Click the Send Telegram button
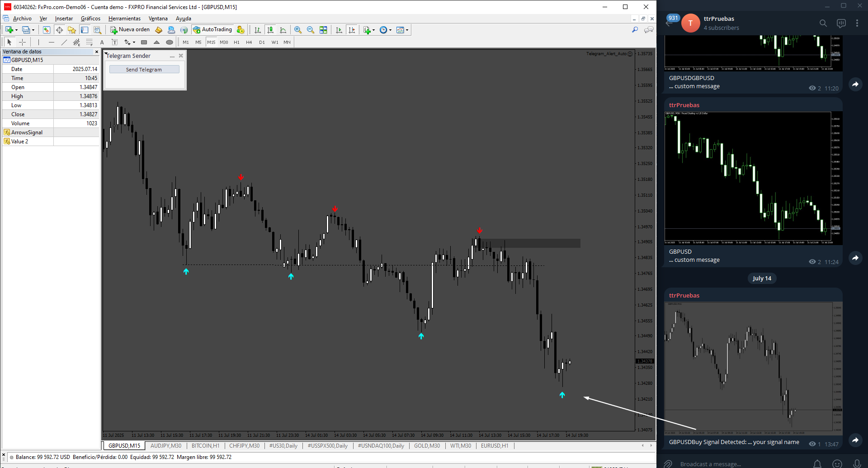This screenshot has height=468, width=868. 144,70
